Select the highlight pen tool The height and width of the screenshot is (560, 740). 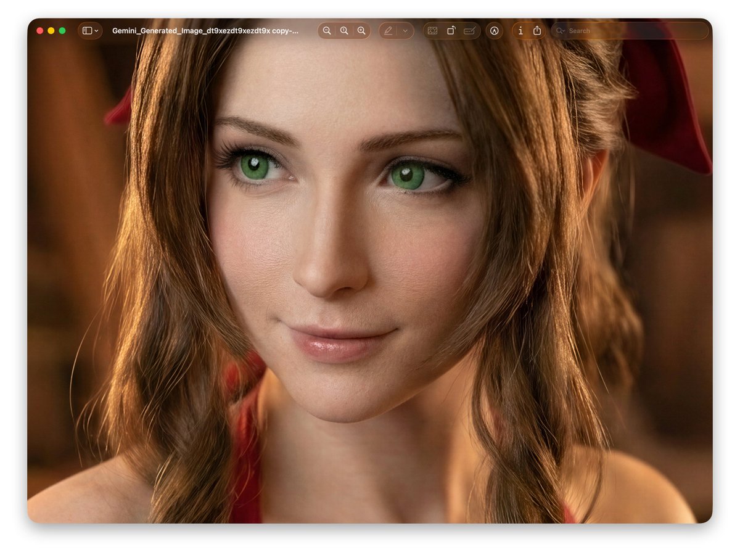tap(388, 31)
